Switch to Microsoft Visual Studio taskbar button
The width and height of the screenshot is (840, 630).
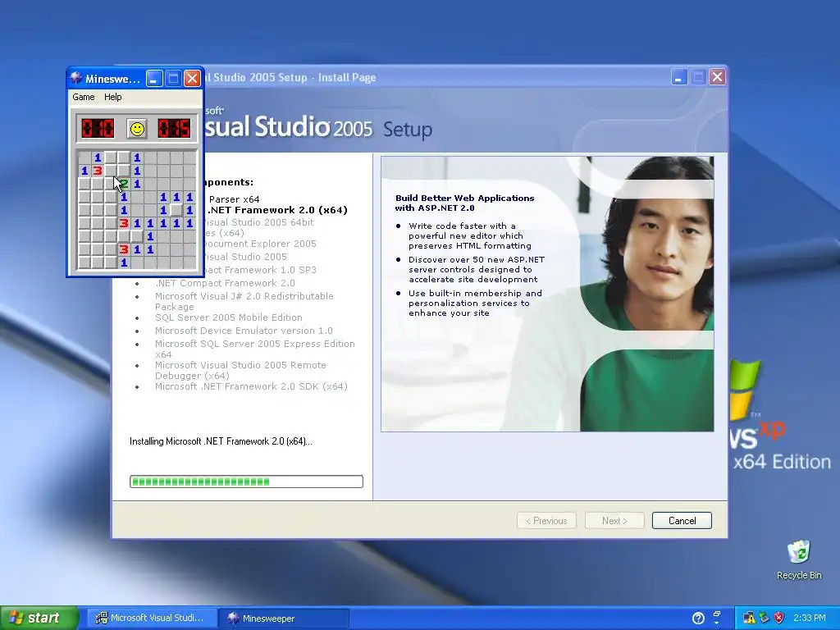(x=151, y=619)
